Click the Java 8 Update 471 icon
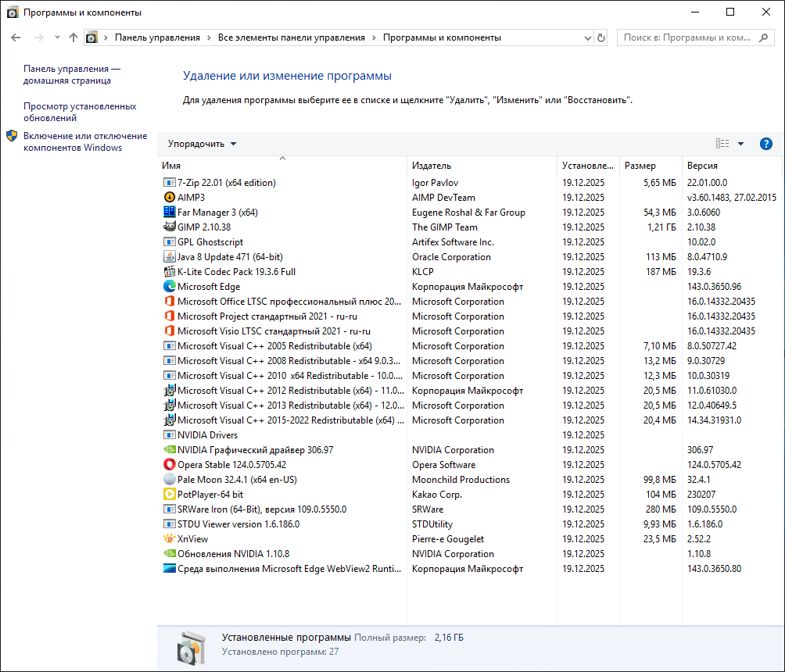Viewport: 785px width, 672px height. click(170, 257)
